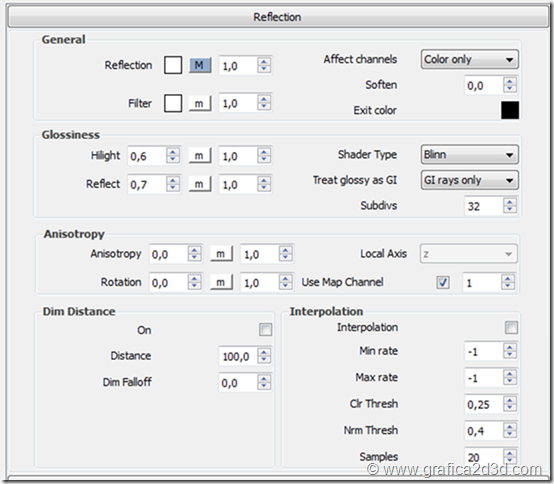Screen dimensions: 554x484
Task: Enable the Dim Distance On checkbox
Action: click(265, 330)
